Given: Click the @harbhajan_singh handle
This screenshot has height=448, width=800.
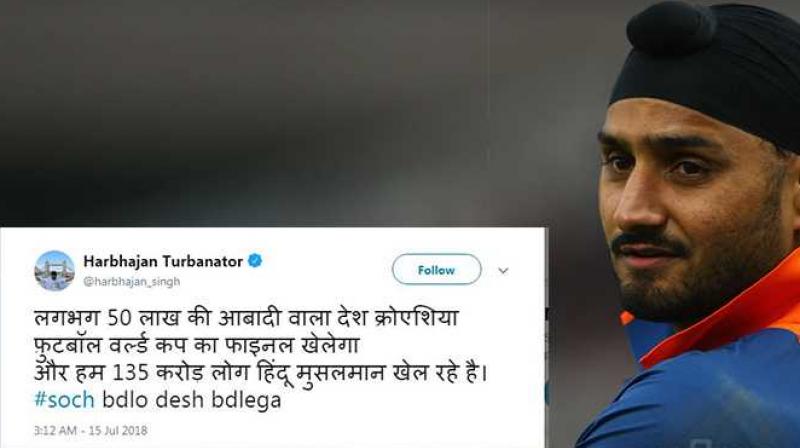Looking at the screenshot, I should [132, 282].
